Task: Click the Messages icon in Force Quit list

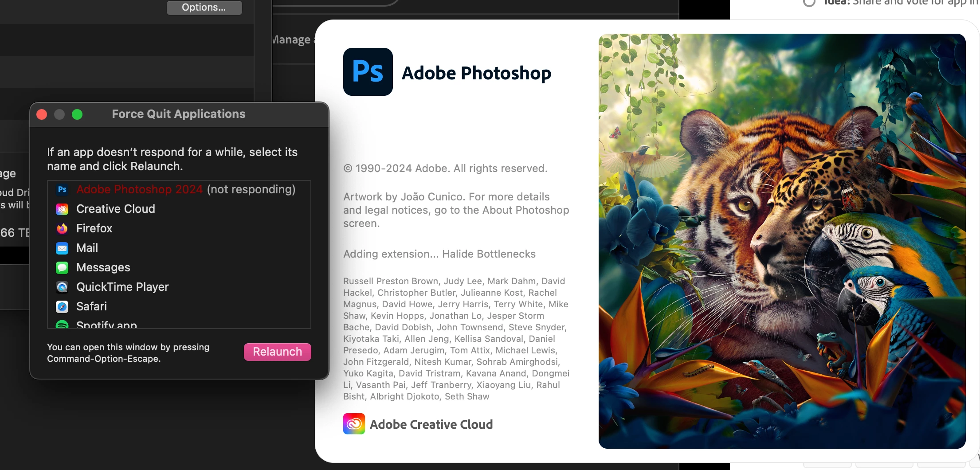Action: click(62, 268)
